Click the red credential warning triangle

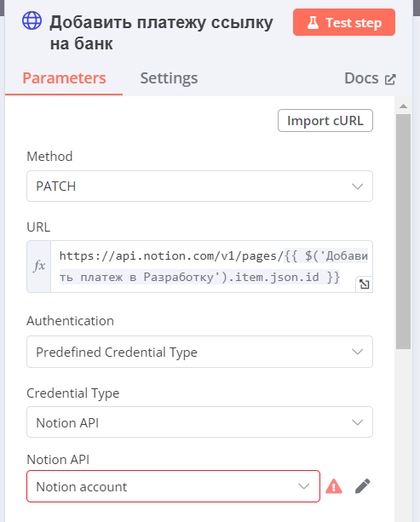[x=334, y=486]
